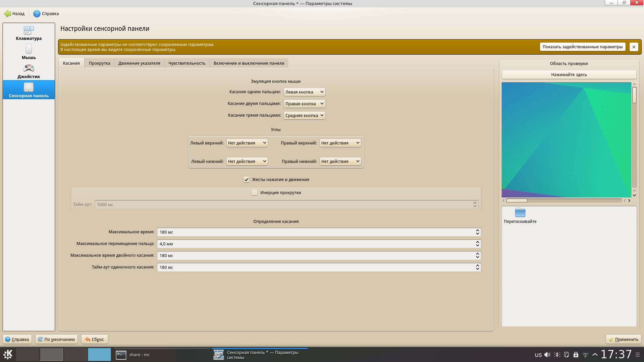Screen dimensions: 644x362
Task: Switch to the Прокрутка tab
Action: (99, 63)
